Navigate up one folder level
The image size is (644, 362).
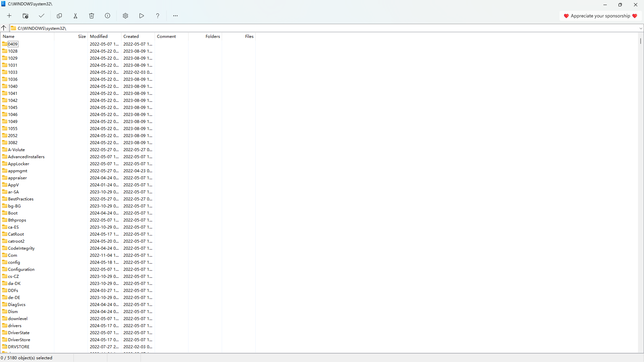(x=4, y=28)
